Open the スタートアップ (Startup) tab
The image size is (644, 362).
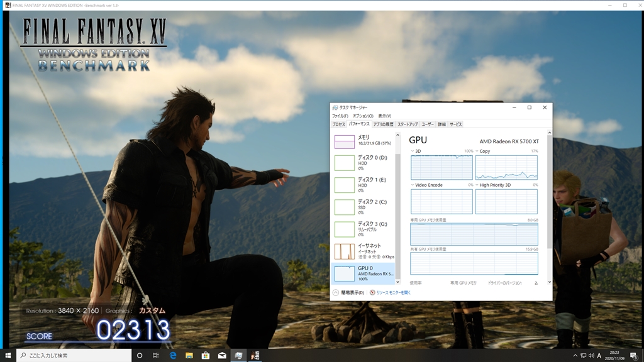pos(407,124)
